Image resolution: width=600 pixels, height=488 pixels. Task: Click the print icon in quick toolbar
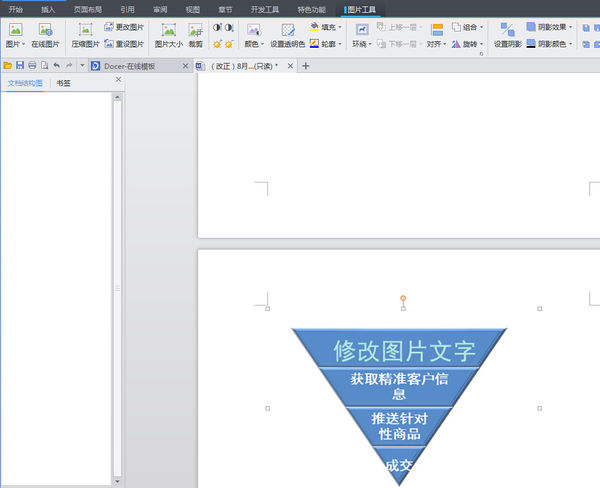coord(32,66)
